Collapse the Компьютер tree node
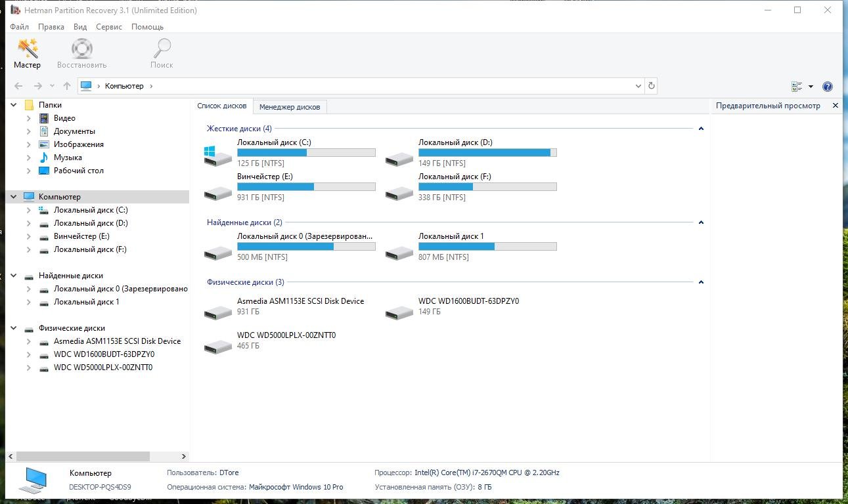The image size is (848, 504). coord(14,197)
